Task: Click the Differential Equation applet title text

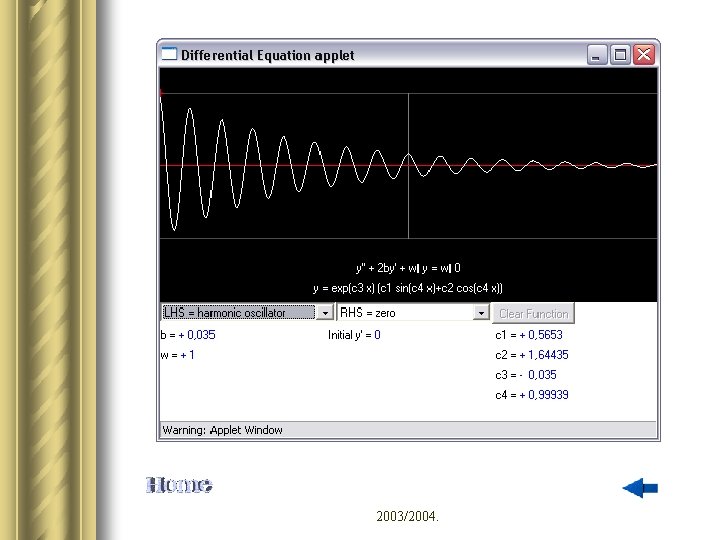Action: tap(267, 55)
